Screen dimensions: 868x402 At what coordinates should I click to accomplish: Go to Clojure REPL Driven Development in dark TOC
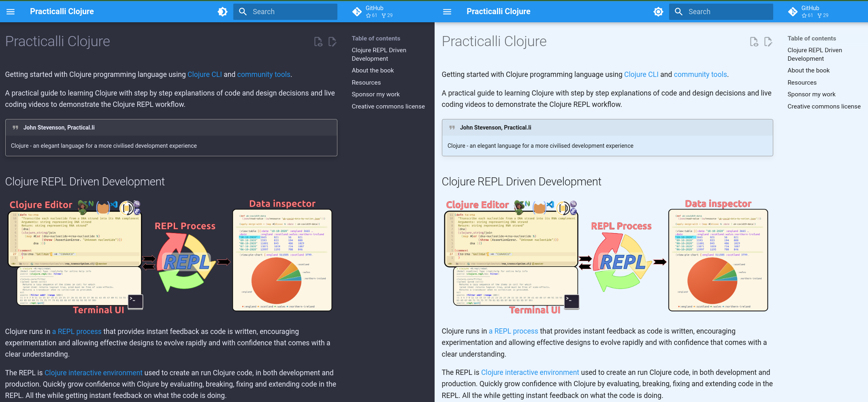pyautogui.click(x=379, y=54)
